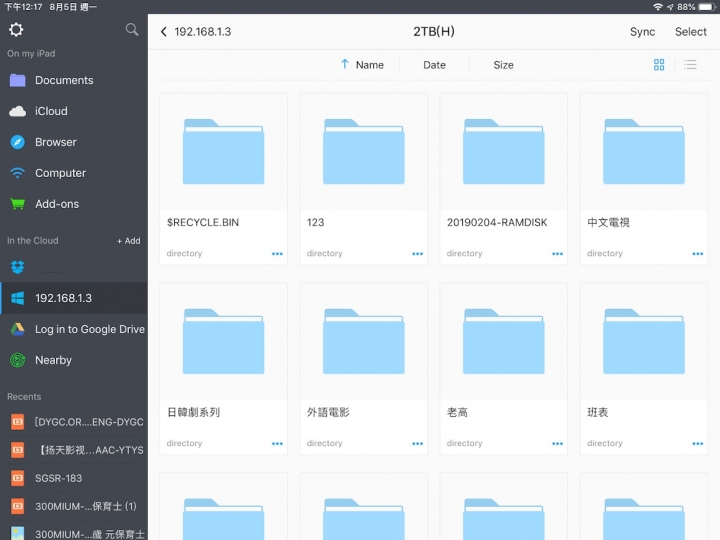The image size is (720, 540).
Task: Open the 老高 folder
Action: tap(503, 368)
